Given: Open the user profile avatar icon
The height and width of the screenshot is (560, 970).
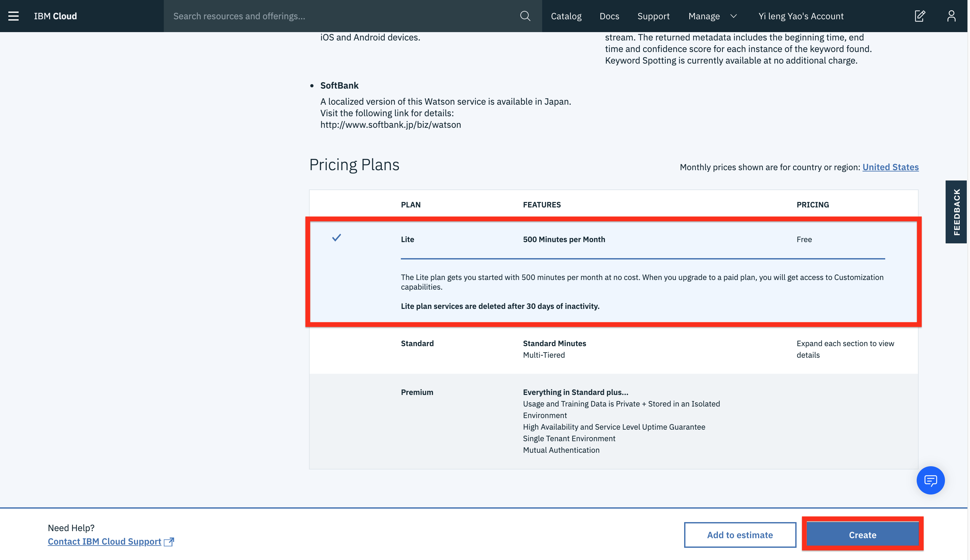Looking at the screenshot, I should 951,16.
